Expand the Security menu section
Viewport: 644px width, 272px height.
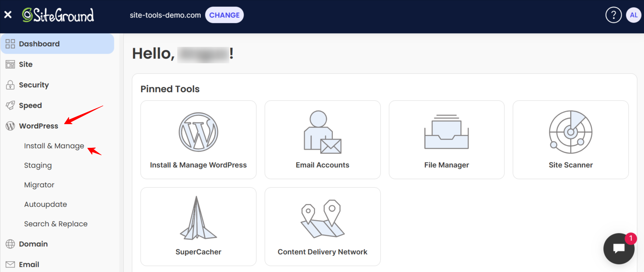(34, 85)
